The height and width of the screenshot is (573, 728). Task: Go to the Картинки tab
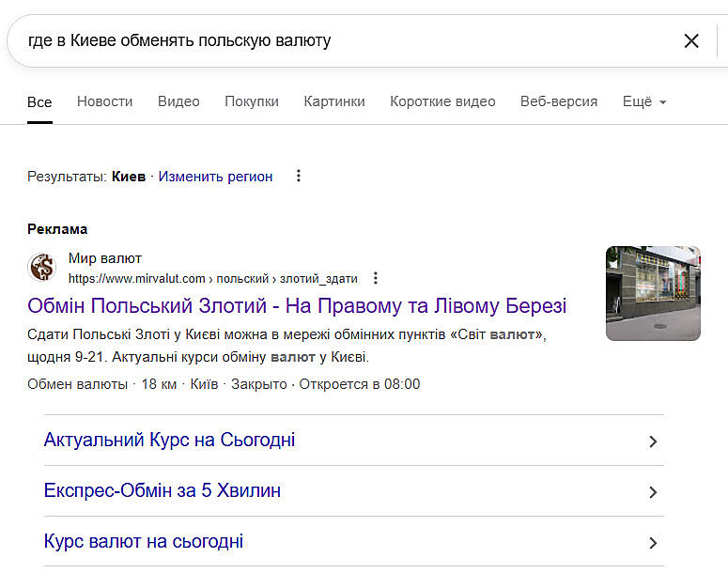pos(334,101)
